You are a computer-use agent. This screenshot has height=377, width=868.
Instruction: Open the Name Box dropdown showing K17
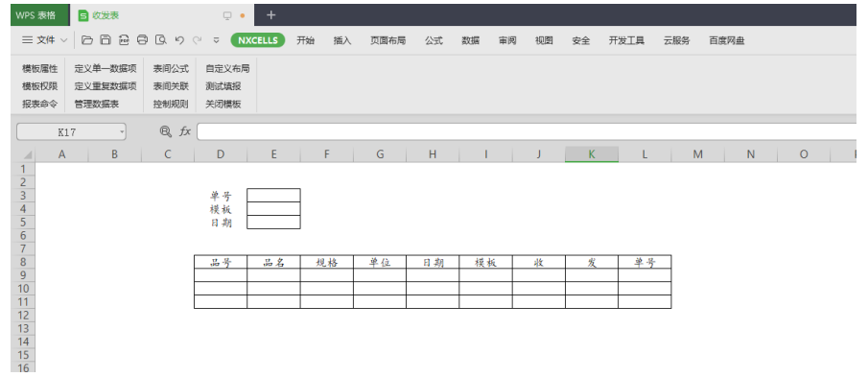(x=122, y=131)
